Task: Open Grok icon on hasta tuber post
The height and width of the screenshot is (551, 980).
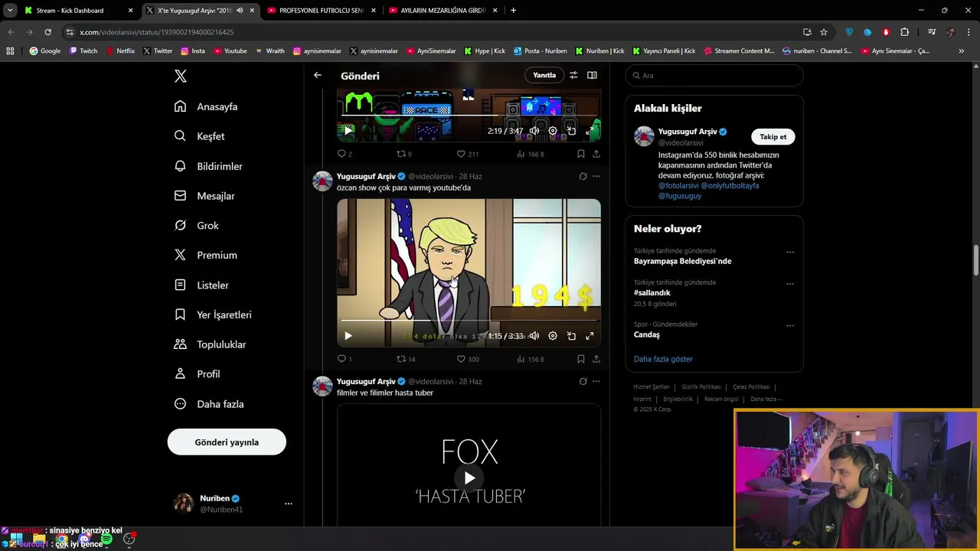Action: click(583, 382)
